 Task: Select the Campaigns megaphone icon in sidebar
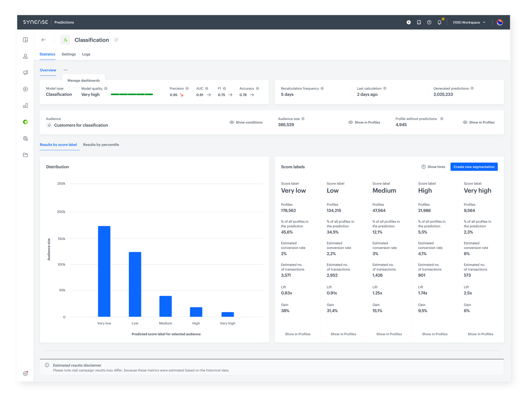click(x=25, y=72)
